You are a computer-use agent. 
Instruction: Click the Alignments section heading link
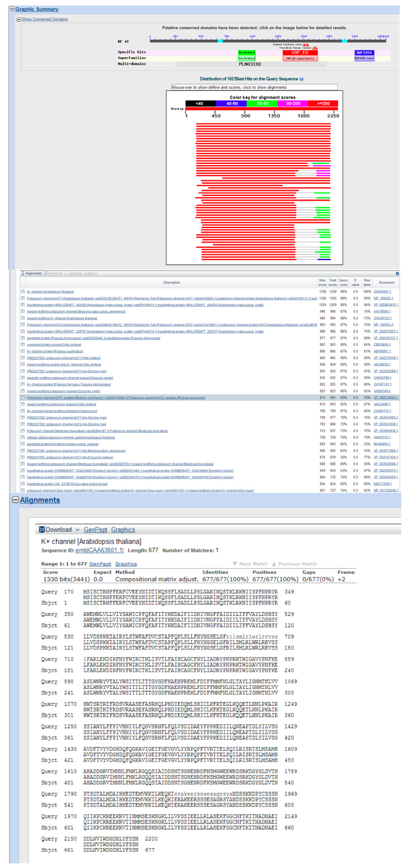[x=40, y=500]
